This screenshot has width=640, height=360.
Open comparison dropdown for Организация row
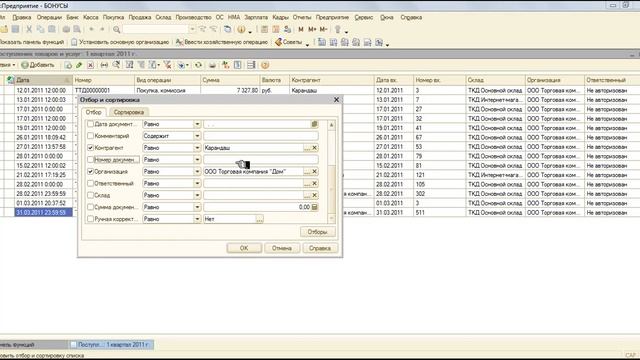tap(197, 171)
